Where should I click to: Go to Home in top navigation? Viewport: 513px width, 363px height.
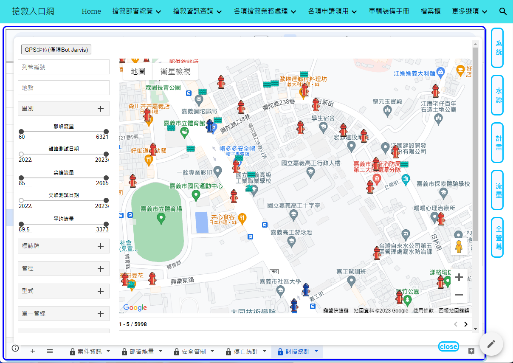(x=91, y=11)
